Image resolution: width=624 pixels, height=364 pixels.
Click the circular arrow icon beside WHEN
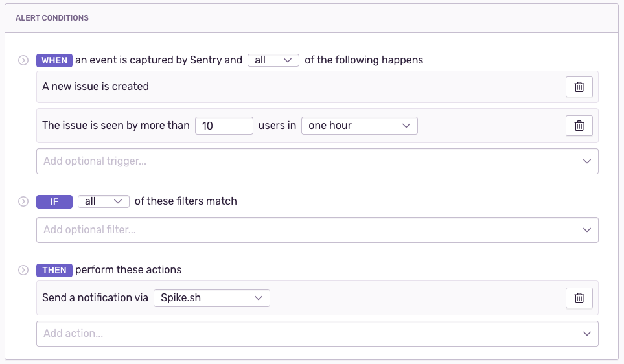pos(23,60)
